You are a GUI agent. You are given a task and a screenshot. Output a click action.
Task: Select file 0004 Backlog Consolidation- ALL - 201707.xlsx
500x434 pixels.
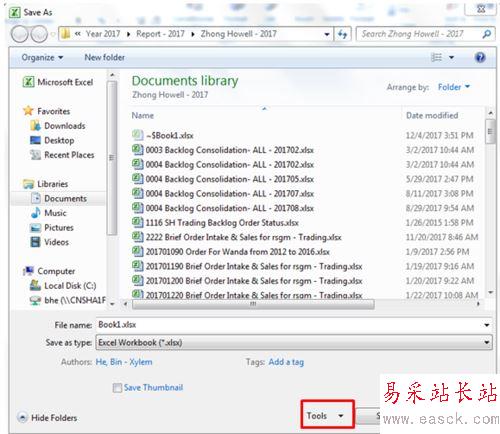(223, 194)
